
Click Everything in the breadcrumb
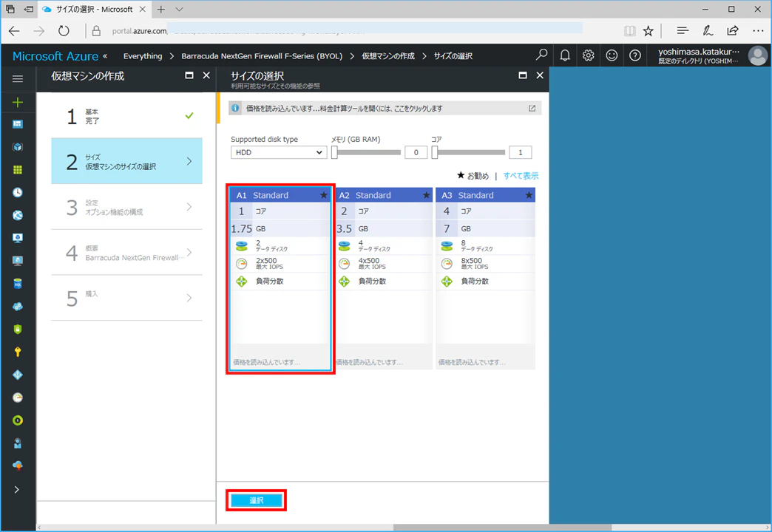pos(142,55)
